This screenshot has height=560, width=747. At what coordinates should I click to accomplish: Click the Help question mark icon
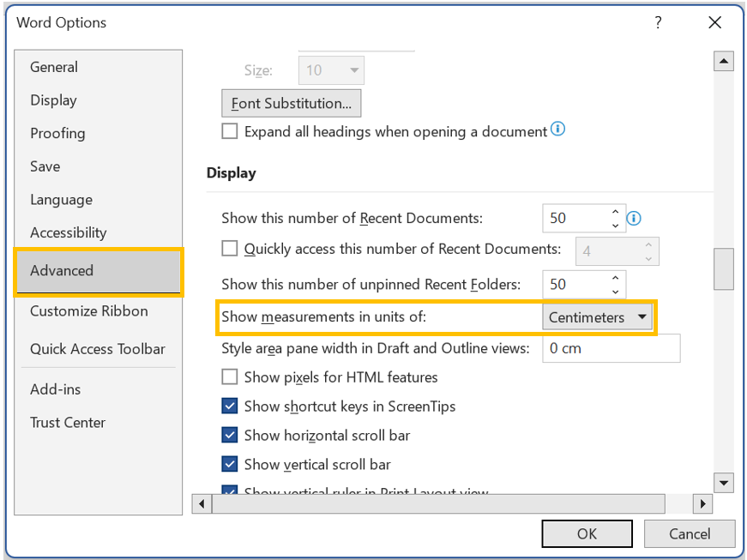point(658,23)
